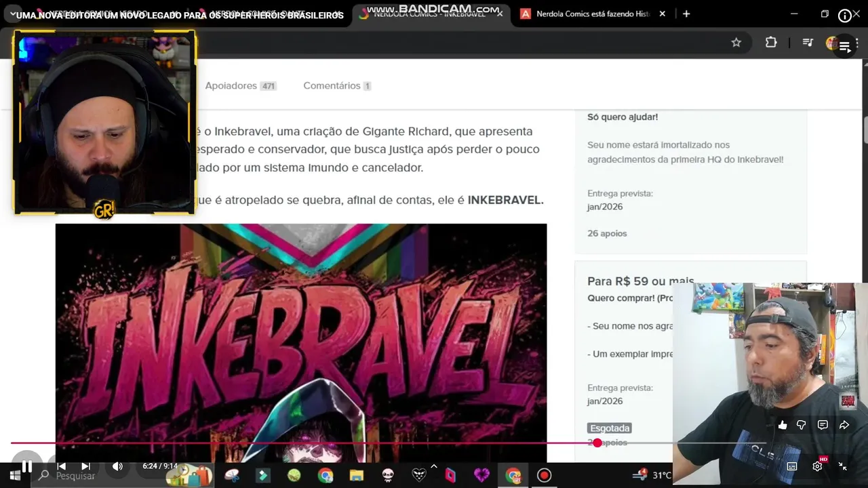Open the skull taskbar icon
This screenshot has height=488, width=868.
coord(388,475)
